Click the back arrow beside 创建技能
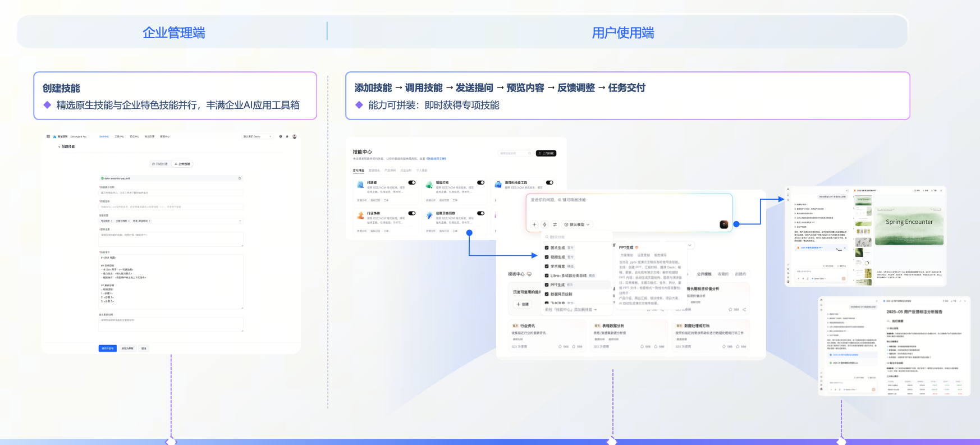The height and width of the screenshot is (445, 980). point(59,146)
